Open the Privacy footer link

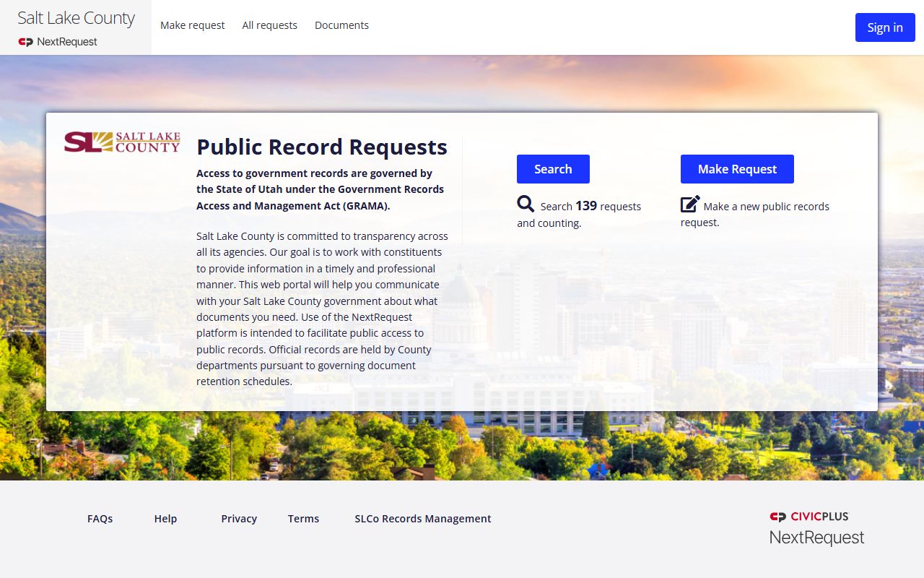239,519
